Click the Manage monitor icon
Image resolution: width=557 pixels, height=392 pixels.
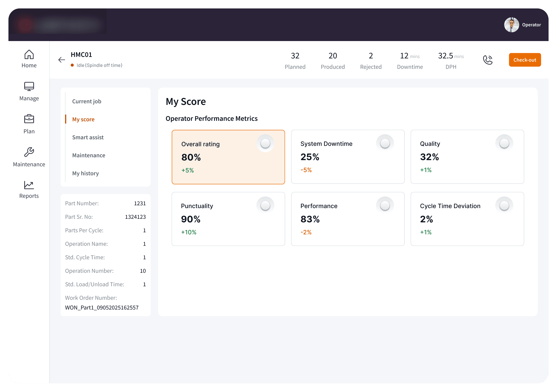pos(29,86)
